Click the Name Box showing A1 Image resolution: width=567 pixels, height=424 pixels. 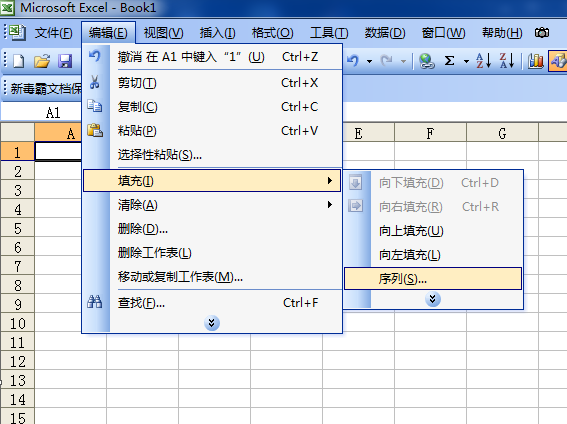click(42, 112)
